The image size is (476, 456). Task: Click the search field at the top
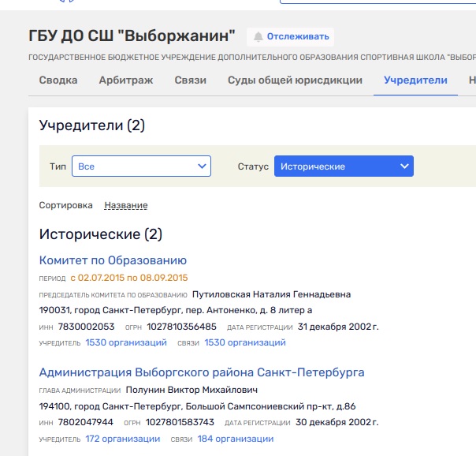[x=377, y=2]
